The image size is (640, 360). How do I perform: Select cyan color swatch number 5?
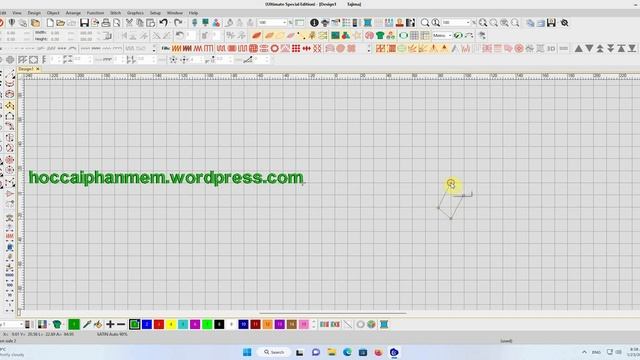(x=183, y=324)
